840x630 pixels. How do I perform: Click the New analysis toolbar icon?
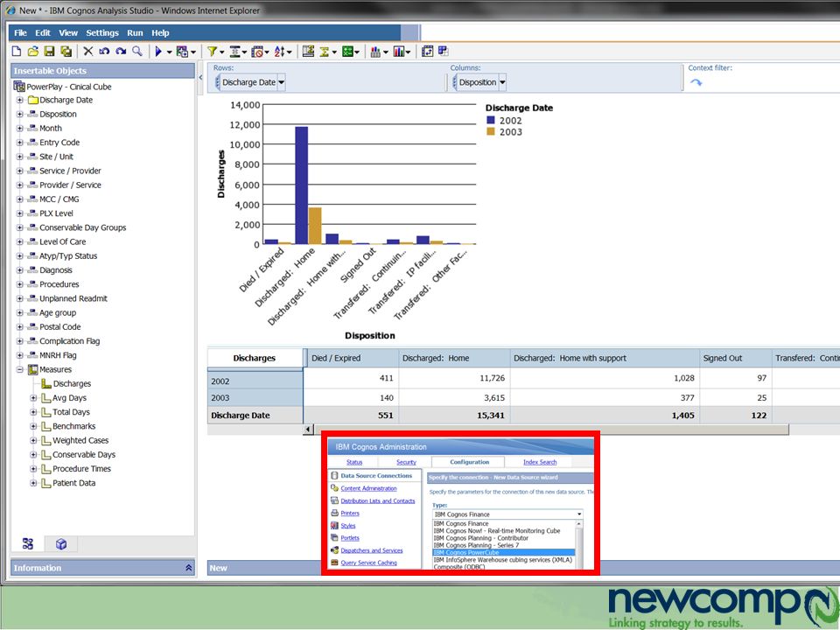[x=17, y=52]
